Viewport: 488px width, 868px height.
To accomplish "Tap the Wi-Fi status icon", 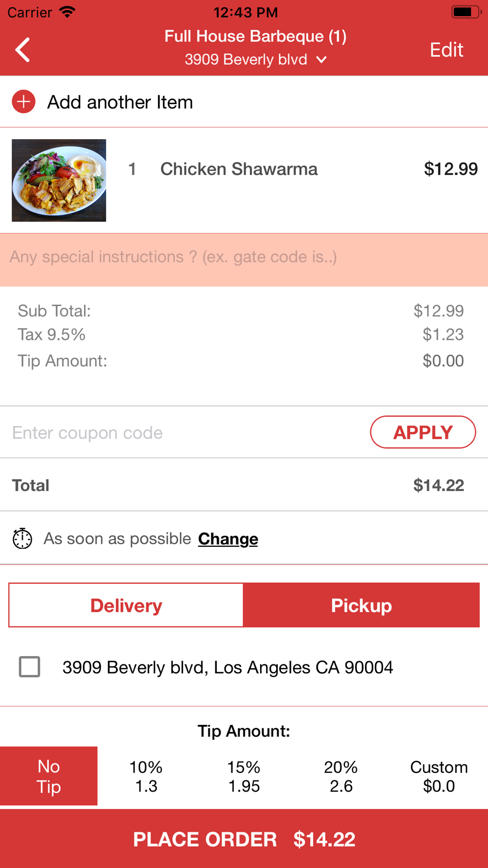I will pyautogui.click(x=67, y=12).
